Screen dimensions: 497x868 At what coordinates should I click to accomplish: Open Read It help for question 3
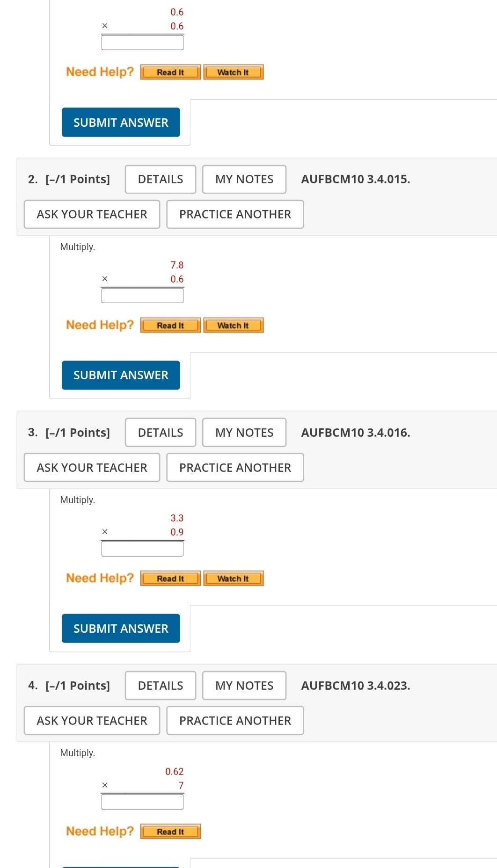tap(170, 579)
